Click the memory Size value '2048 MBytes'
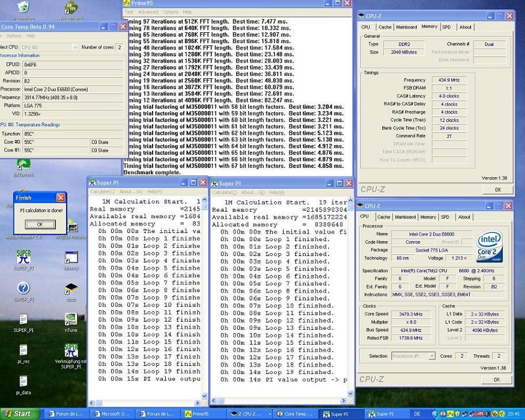This screenshot has height=420, width=525. pyautogui.click(x=404, y=52)
